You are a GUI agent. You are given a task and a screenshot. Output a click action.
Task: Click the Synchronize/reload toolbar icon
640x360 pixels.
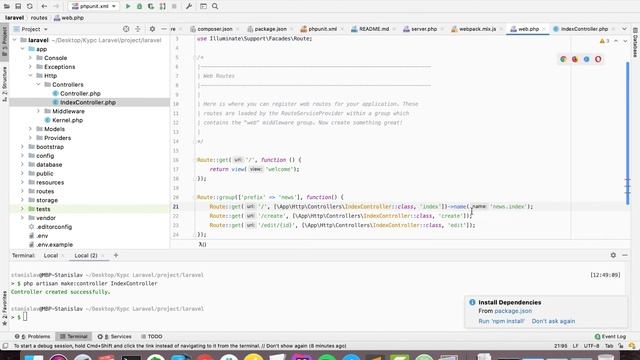(x=30, y=6)
